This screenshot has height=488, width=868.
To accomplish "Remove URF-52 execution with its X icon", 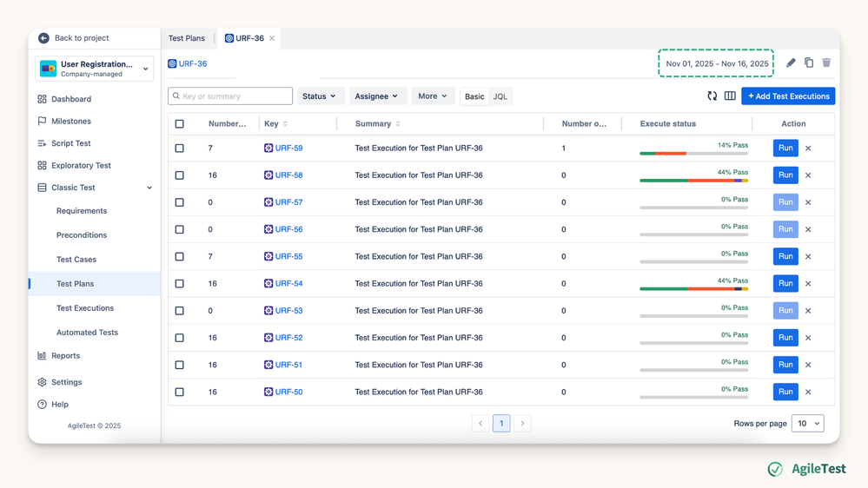I will 808,338.
